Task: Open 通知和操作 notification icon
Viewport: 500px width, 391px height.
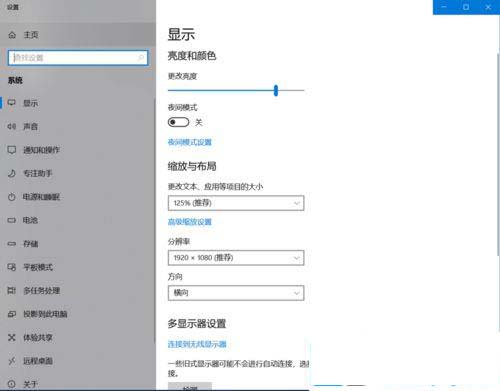Action: point(12,150)
